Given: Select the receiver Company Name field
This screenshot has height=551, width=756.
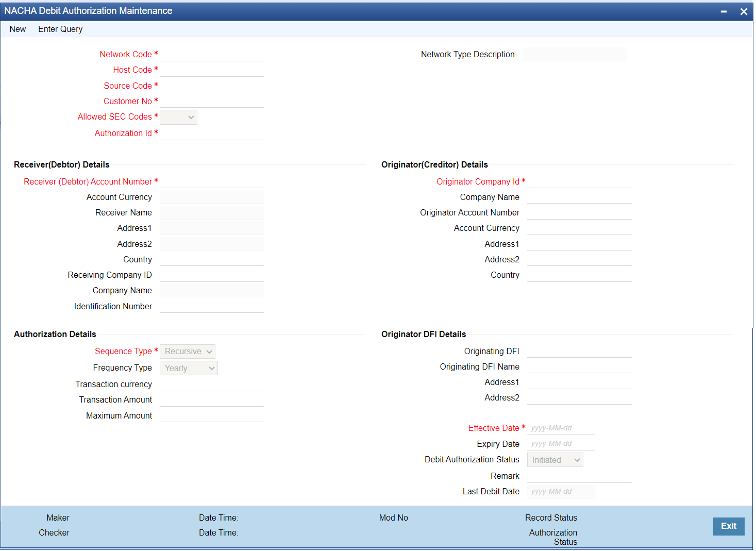Looking at the screenshot, I should coord(212,291).
